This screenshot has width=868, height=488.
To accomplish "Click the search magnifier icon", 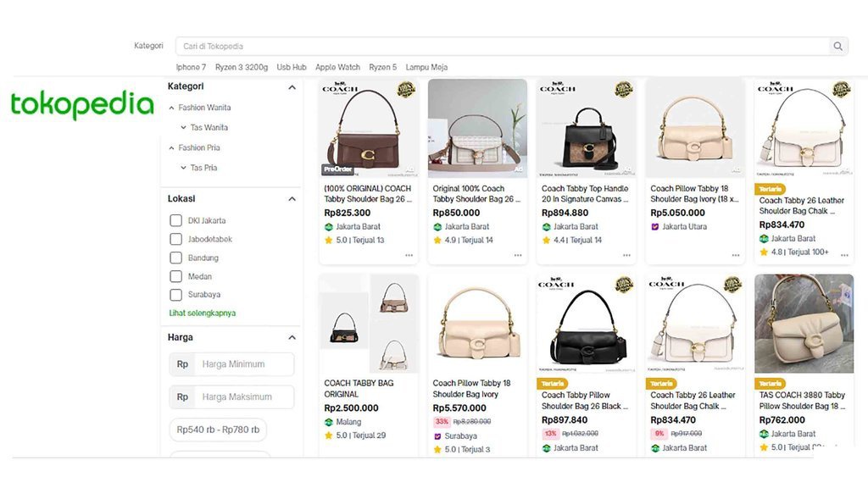I will click(837, 47).
